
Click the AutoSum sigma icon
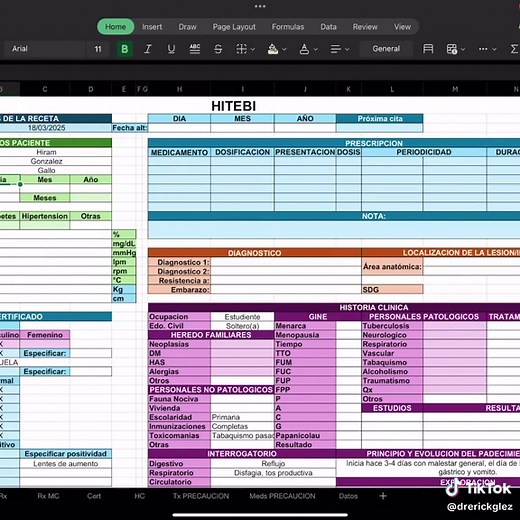514,49
